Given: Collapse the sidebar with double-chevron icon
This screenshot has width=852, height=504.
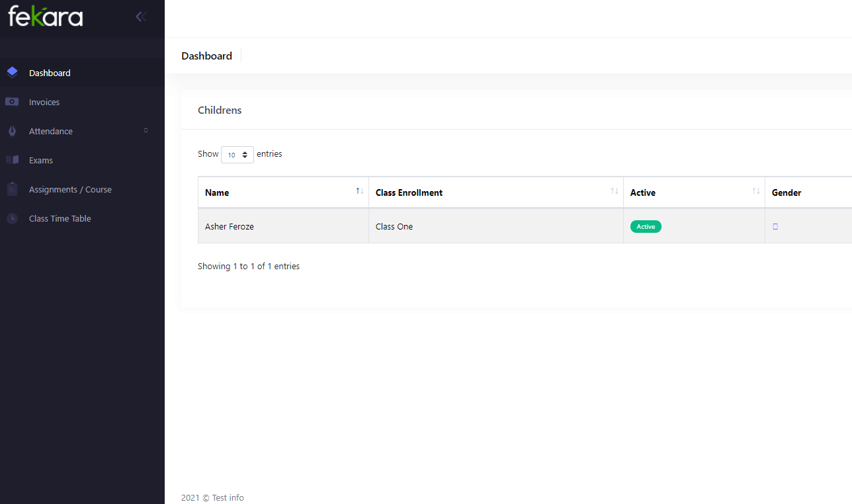Looking at the screenshot, I should [140, 17].
